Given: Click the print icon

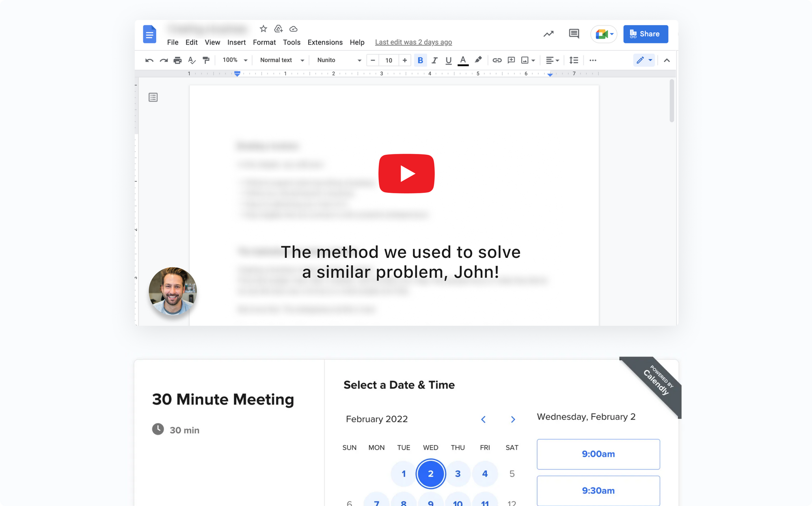Looking at the screenshot, I should (177, 61).
